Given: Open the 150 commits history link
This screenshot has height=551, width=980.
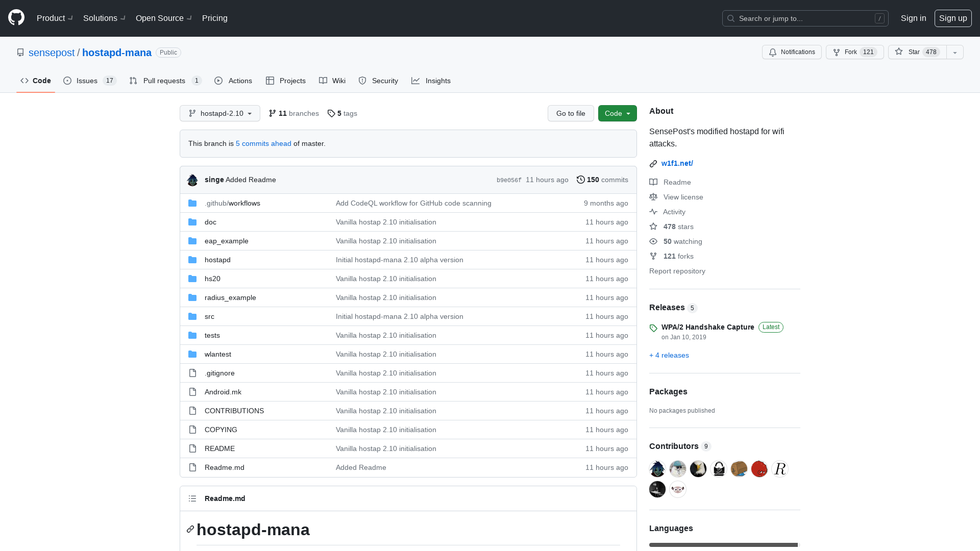Looking at the screenshot, I should [603, 180].
